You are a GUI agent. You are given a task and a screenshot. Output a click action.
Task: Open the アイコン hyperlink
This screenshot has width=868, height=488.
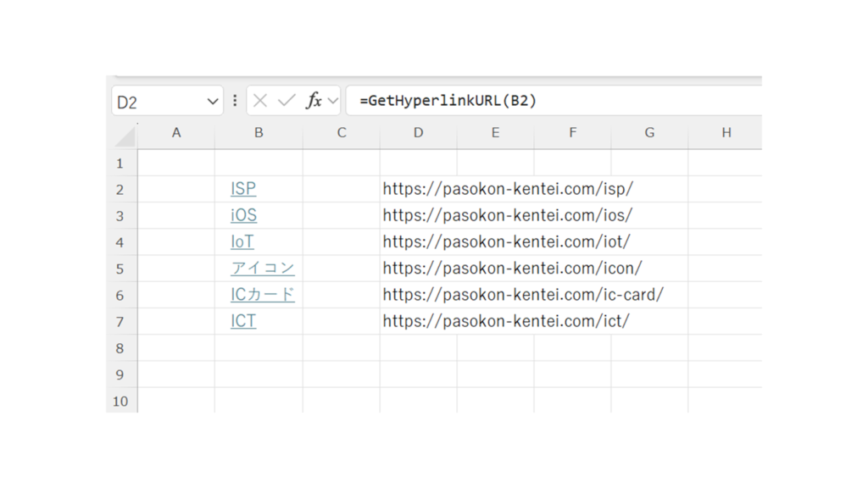263,268
